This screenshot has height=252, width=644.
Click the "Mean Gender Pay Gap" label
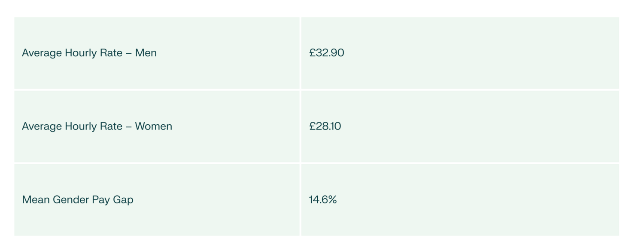tap(78, 200)
